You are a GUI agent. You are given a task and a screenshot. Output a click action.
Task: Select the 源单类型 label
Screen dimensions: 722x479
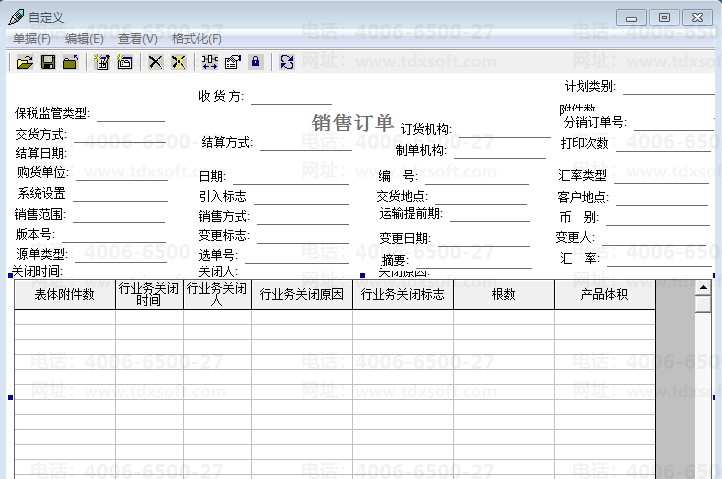(41, 254)
